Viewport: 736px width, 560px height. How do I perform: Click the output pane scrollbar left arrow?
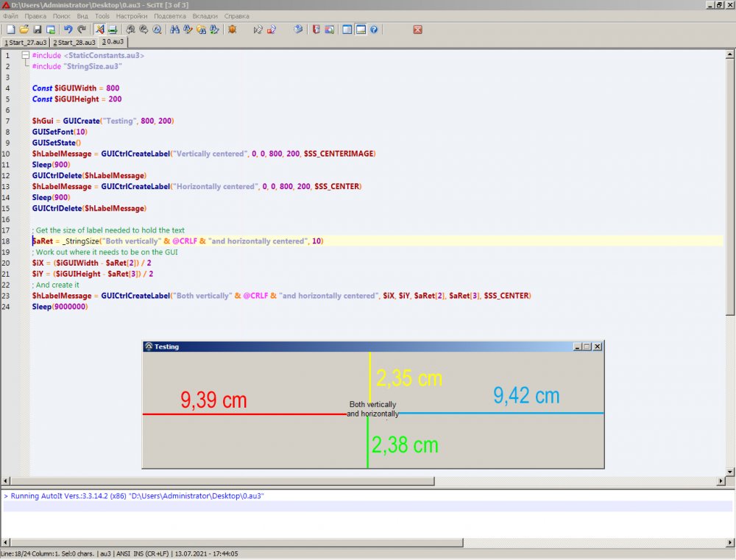pyautogui.click(x=6, y=542)
